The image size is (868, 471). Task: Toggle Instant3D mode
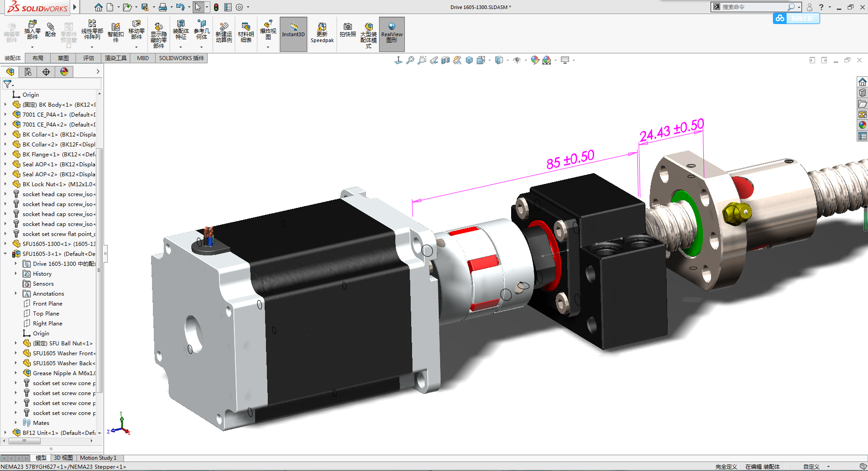(294, 34)
